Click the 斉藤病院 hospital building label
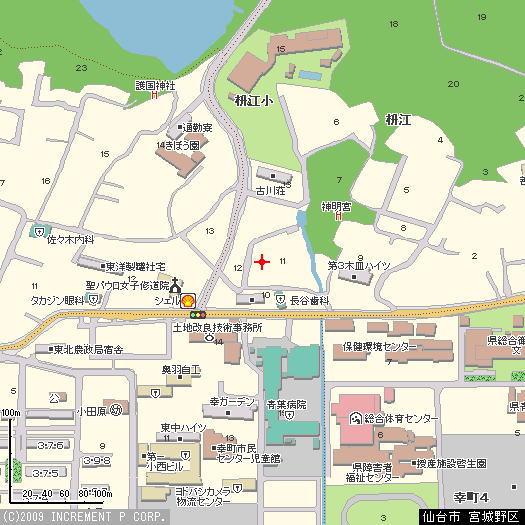 click(x=286, y=404)
